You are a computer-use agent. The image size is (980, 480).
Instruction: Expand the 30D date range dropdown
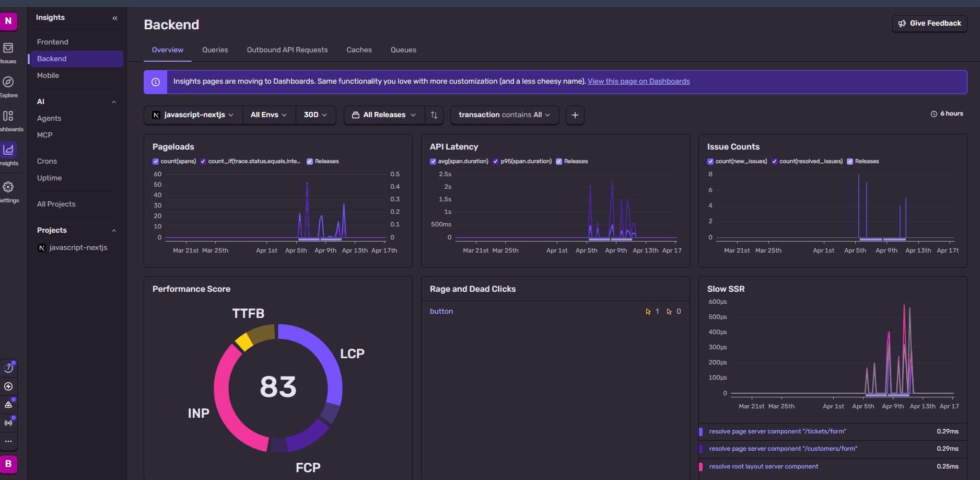316,115
